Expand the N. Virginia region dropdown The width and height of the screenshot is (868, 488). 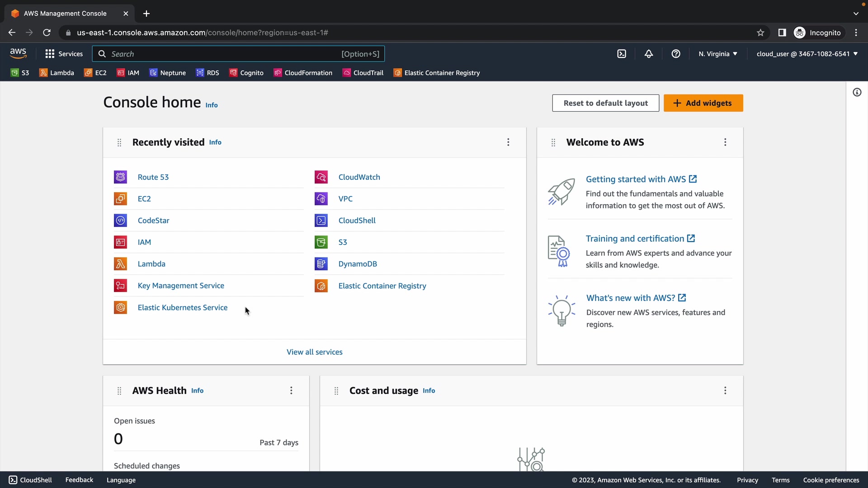[x=718, y=54]
